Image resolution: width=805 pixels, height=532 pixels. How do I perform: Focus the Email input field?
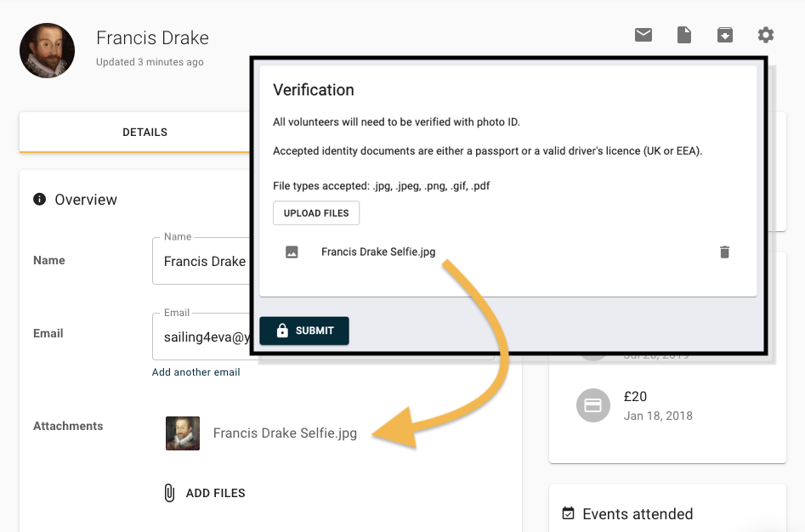201,337
